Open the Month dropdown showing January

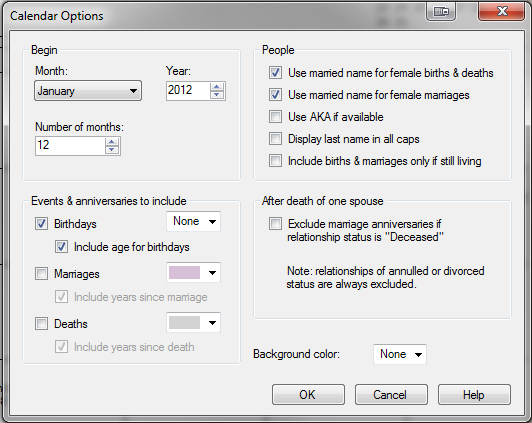pyautogui.click(x=88, y=91)
